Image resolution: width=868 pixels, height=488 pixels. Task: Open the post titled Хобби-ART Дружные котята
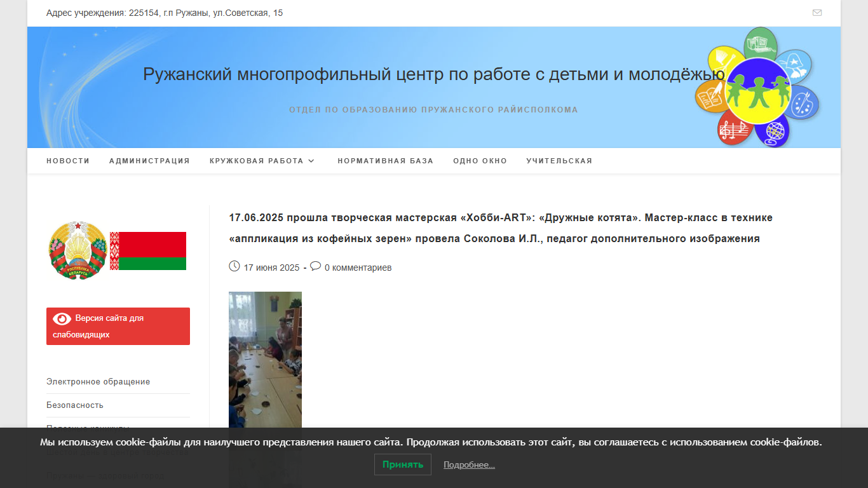[501, 228]
